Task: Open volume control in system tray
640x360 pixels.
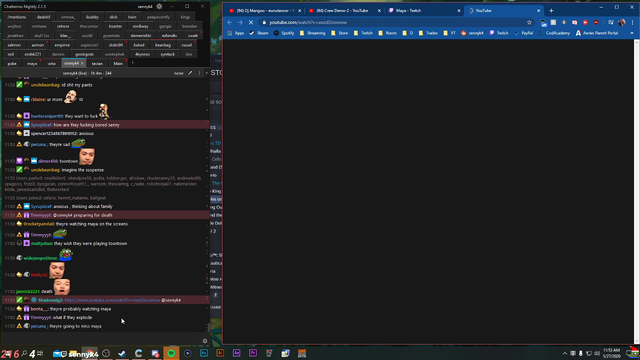Action: (x=597, y=353)
